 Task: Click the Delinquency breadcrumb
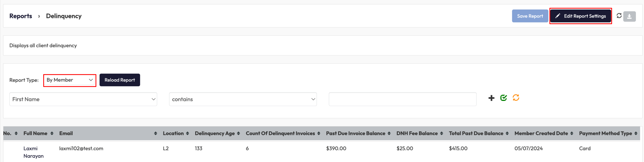pyautogui.click(x=64, y=16)
